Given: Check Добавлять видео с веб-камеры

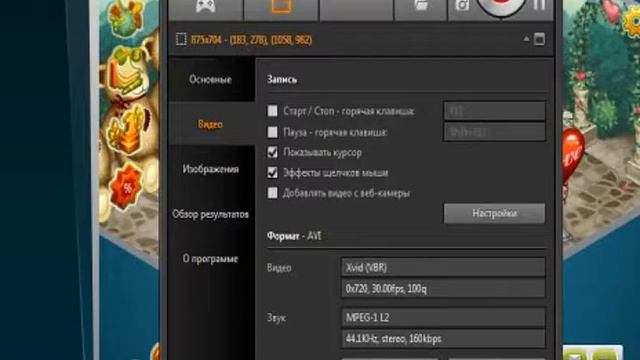Looking at the screenshot, I should (272, 193).
